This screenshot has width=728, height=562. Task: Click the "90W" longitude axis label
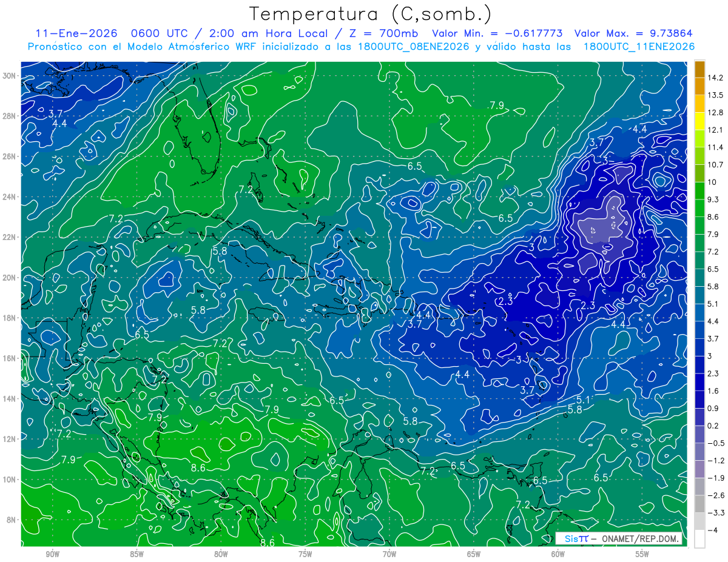coord(53,555)
